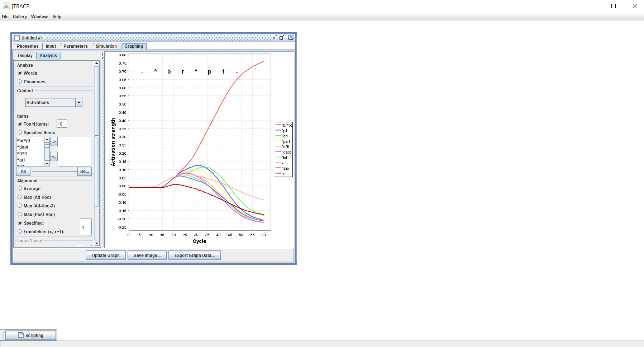Image resolution: width=644 pixels, height=347 pixels.
Task: Click the Update Graph button
Action: [106, 255]
